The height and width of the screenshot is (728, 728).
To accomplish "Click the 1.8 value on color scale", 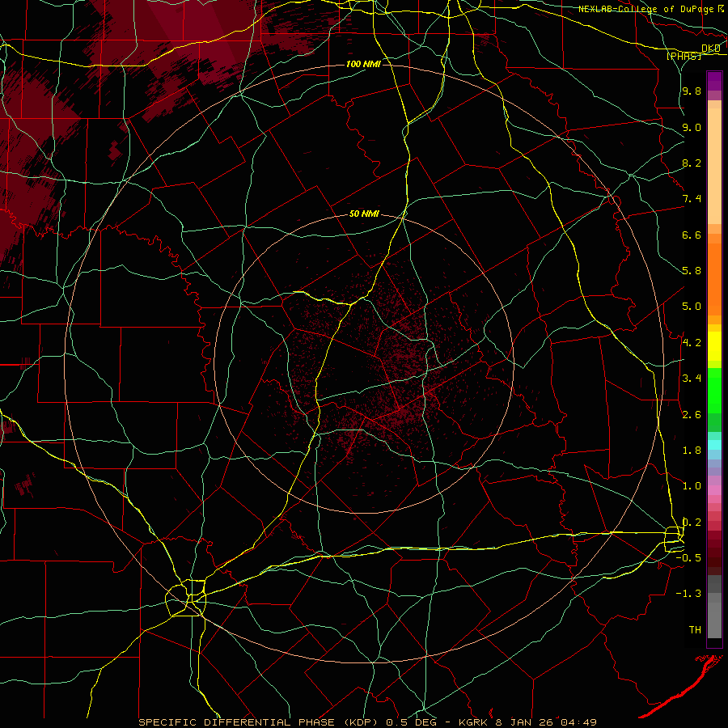I will [x=692, y=451].
